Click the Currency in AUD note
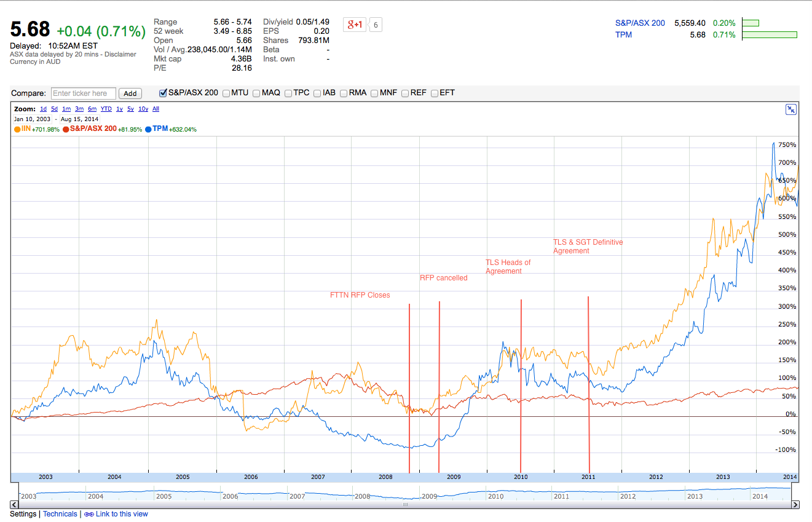 [x=35, y=61]
